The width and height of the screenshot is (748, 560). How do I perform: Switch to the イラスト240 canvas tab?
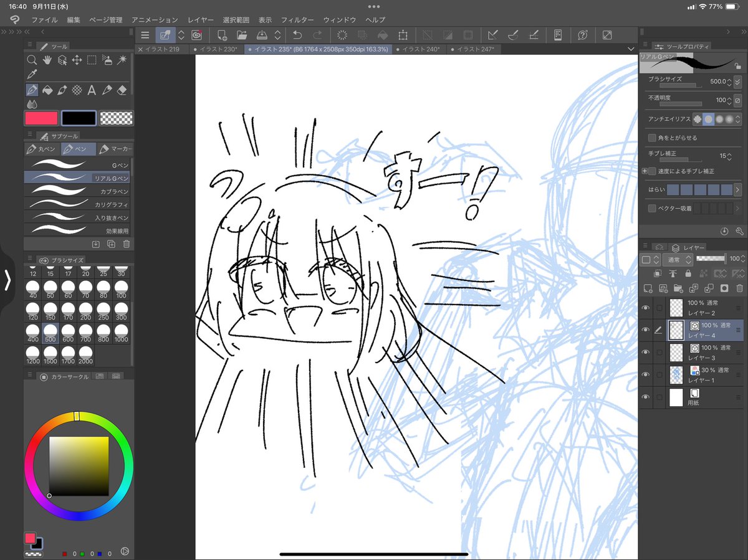pos(419,48)
